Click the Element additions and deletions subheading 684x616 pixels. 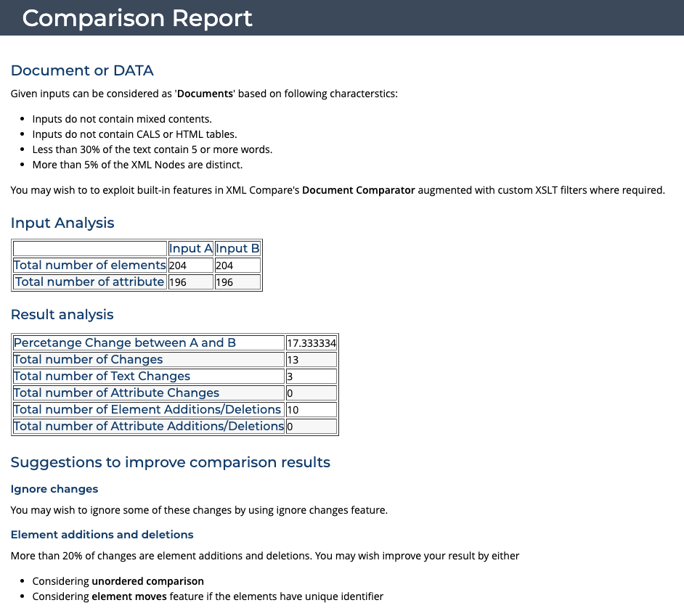[102, 535]
